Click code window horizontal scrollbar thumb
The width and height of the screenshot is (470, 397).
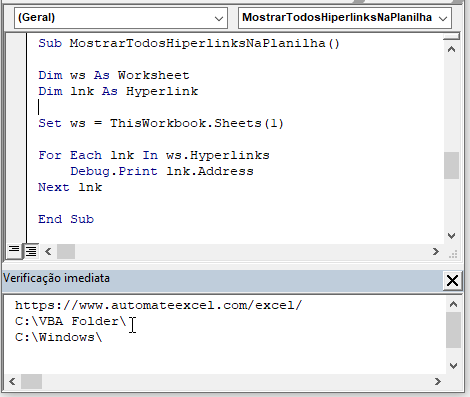pyautogui.click(x=66, y=252)
